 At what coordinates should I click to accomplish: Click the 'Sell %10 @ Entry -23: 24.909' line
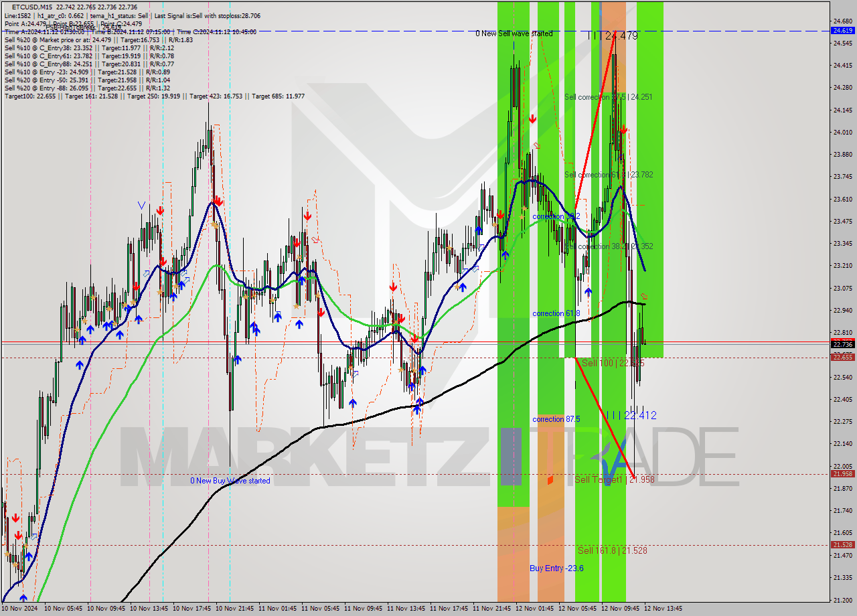[87, 72]
